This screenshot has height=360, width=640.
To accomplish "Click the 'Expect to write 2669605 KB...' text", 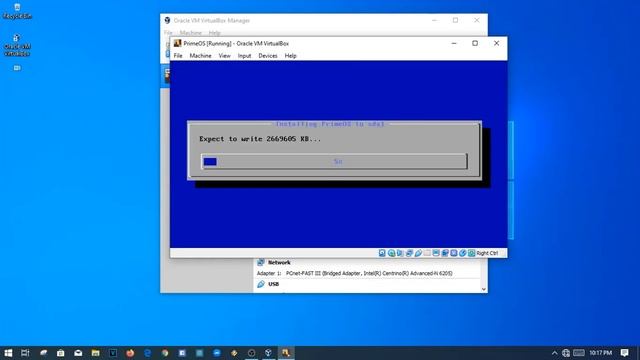I will point(260,139).
